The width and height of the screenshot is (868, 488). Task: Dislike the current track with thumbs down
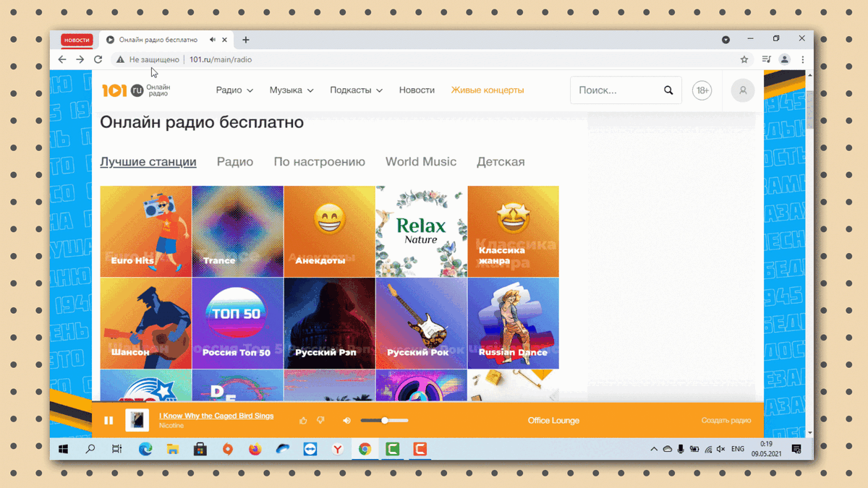pyautogui.click(x=320, y=420)
